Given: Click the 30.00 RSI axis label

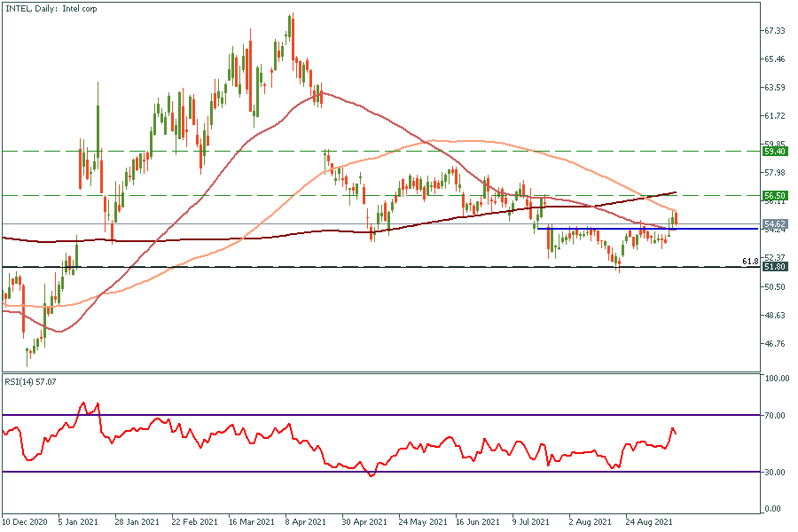Looking at the screenshot, I should [777, 473].
